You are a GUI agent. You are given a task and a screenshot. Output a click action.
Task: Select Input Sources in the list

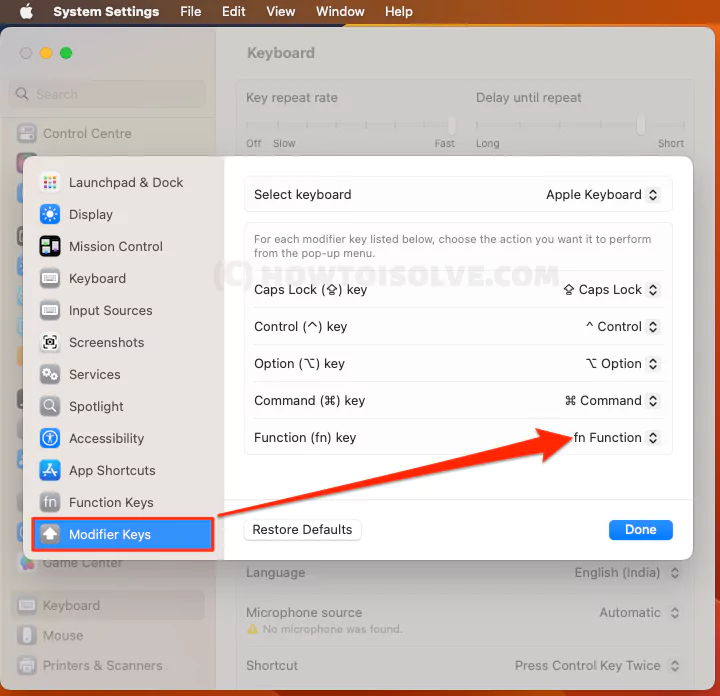123,310
